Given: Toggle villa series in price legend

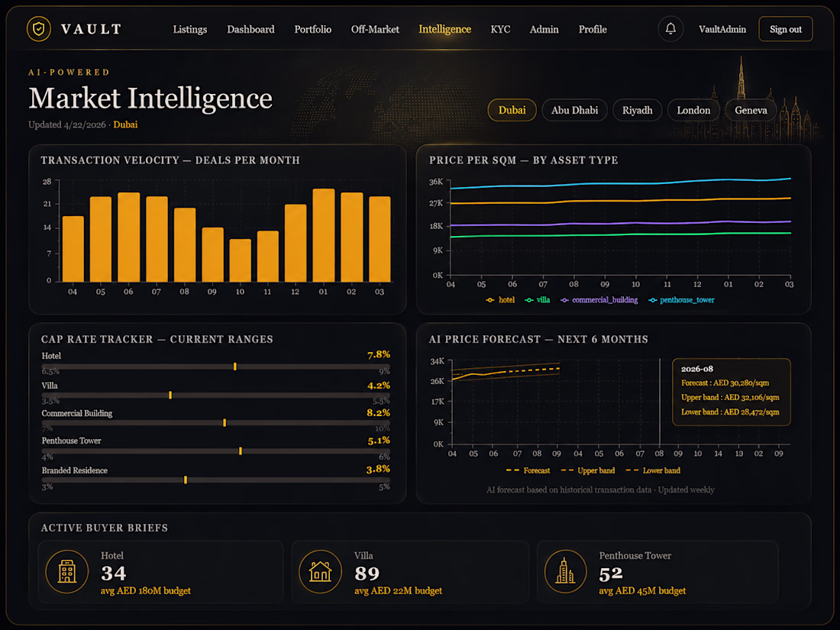Looking at the screenshot, I should coord(538,300).
